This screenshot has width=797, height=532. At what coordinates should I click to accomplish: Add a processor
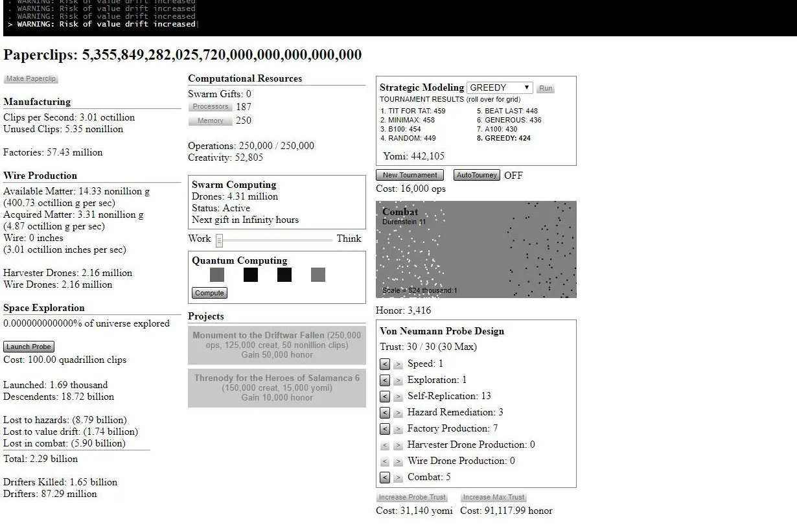pos(210,107)
